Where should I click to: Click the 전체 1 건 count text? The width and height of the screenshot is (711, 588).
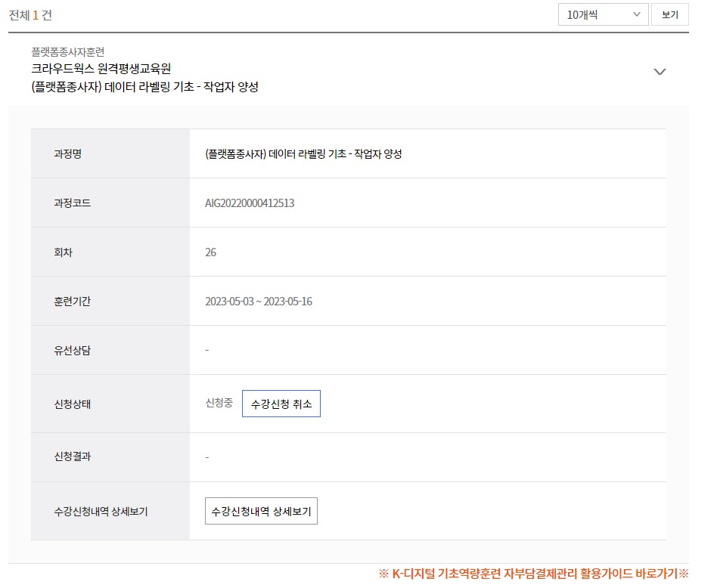point(30,15)
